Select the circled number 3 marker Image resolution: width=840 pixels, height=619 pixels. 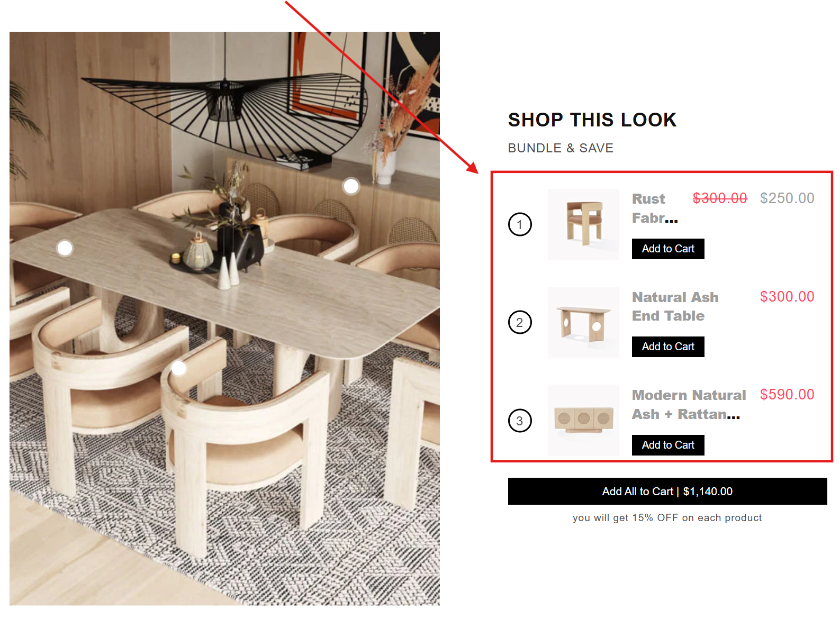click(520, 421)
